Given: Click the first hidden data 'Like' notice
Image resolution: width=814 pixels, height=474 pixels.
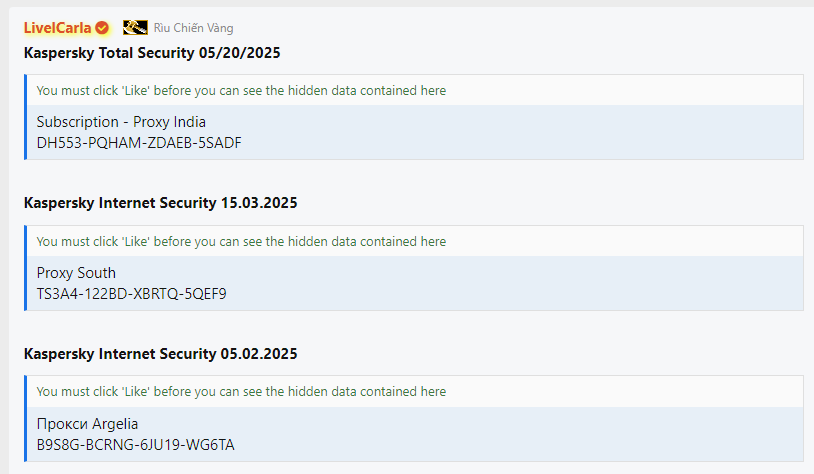Looking at the screenshot, I should [241, 90].
